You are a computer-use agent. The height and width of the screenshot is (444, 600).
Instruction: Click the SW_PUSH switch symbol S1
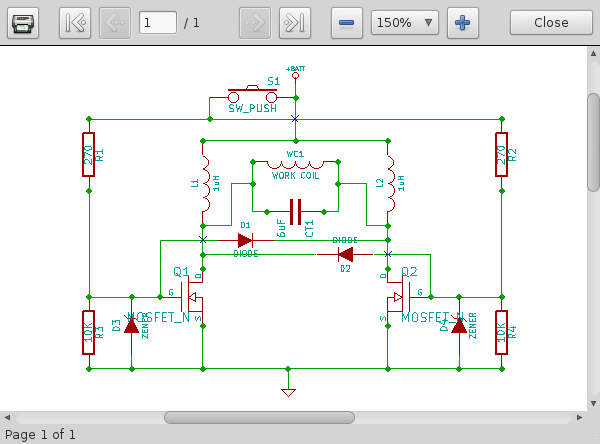click(x=253, y=95)
